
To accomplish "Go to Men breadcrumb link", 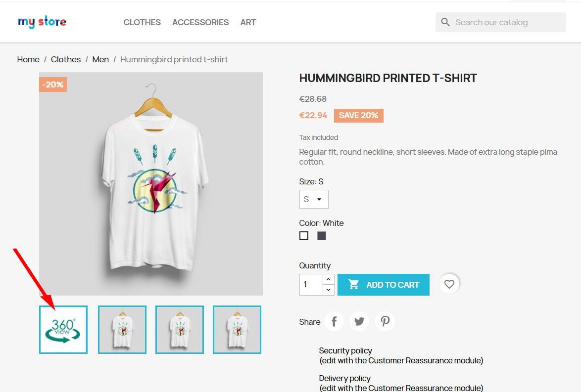I will coord(100,60).
